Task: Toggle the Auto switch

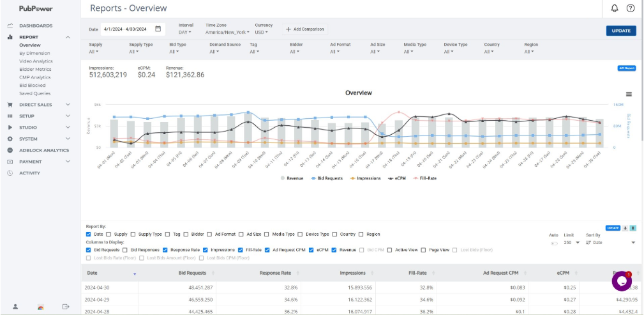Action: click(554, 243)
